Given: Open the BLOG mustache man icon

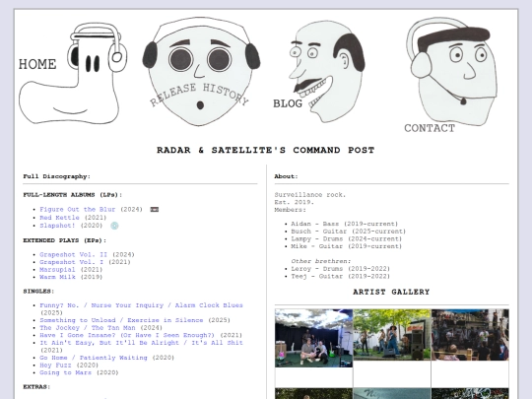Looking at the screenshot, I should (326, 71).
